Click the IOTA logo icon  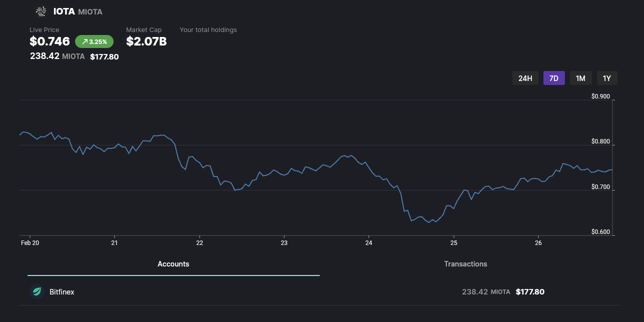tap(41, 11)
